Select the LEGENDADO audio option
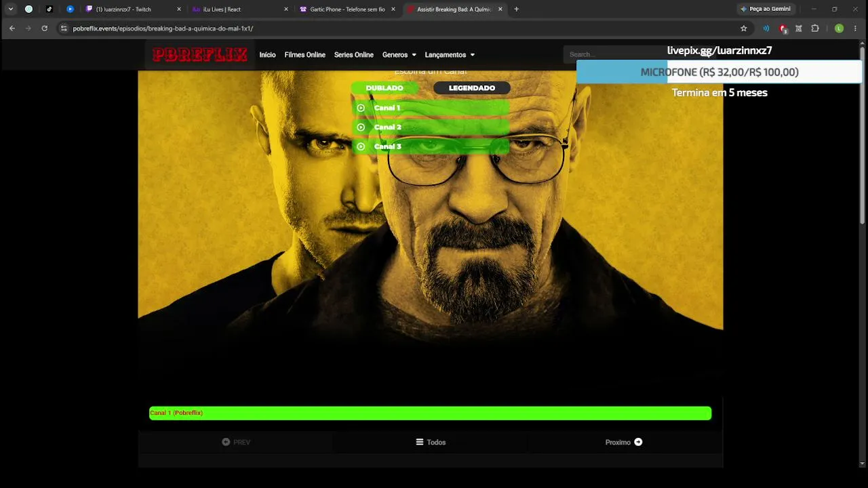Screen dimensions: 868x488 (472, 88)
